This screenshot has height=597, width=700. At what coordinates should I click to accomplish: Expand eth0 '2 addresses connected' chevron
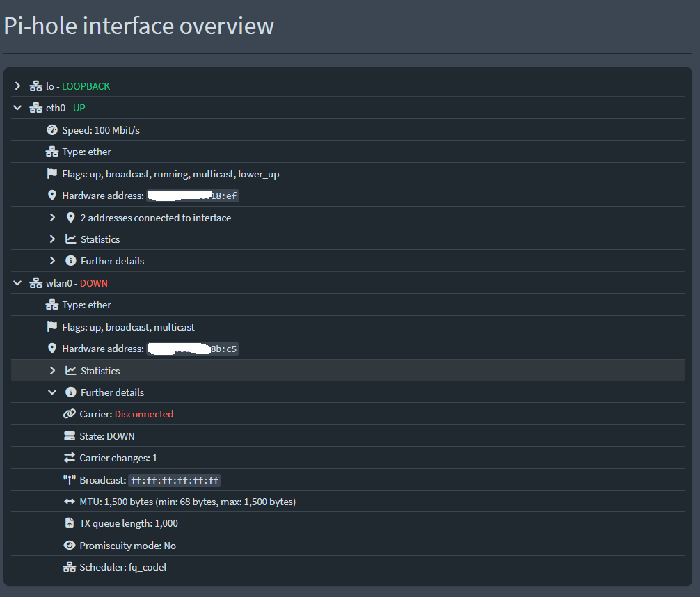(52, 218)
